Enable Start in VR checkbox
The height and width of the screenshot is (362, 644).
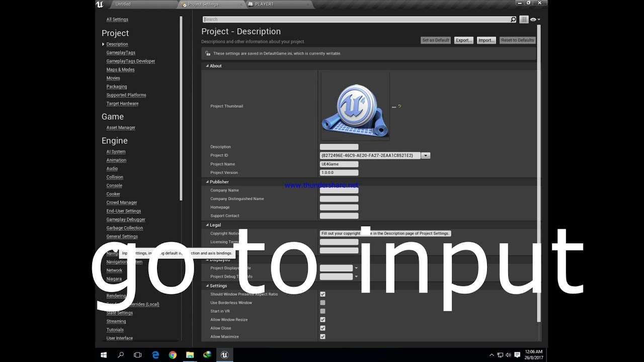323,311
